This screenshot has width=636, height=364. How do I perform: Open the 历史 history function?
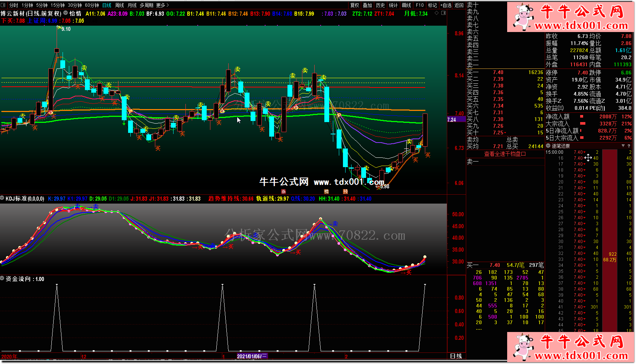(x=380, y=5)
